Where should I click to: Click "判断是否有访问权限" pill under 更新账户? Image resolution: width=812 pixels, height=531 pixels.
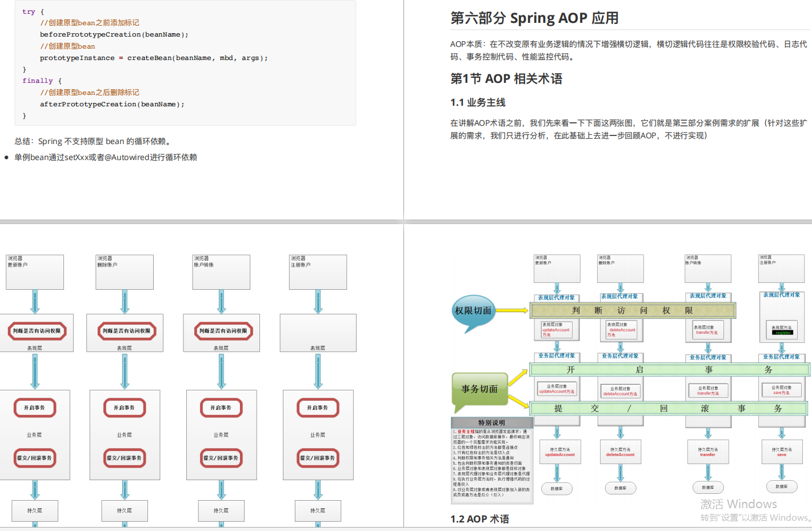click(x=37, y=331)
